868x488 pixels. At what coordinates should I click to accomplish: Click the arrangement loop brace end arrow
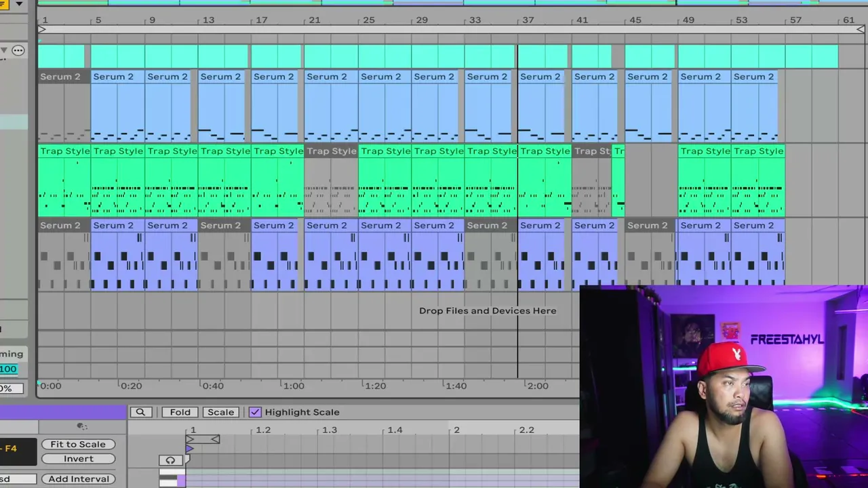(860, 29)
